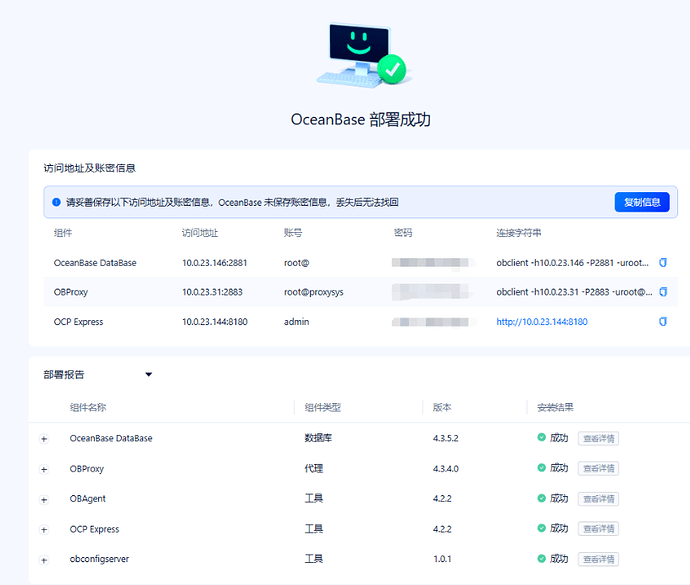
Task: Click the 数据库 component type cell
Action: [318, 438]
